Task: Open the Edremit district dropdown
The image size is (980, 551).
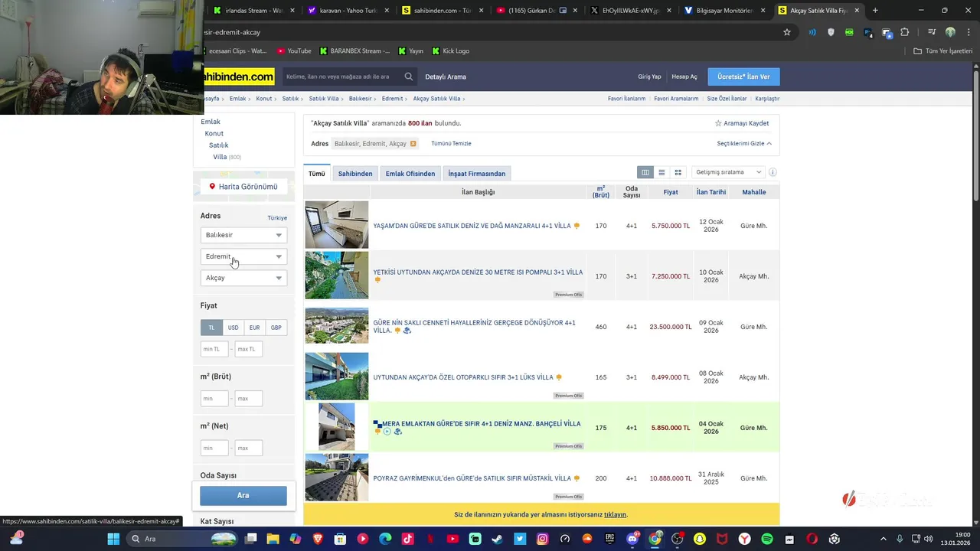Action: coord(243,256)
